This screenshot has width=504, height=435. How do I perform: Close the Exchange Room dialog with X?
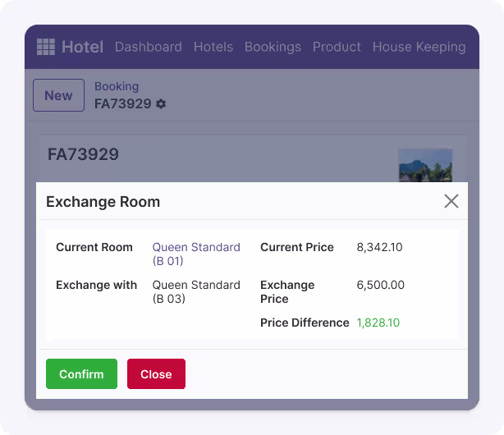tap(451, 201)
